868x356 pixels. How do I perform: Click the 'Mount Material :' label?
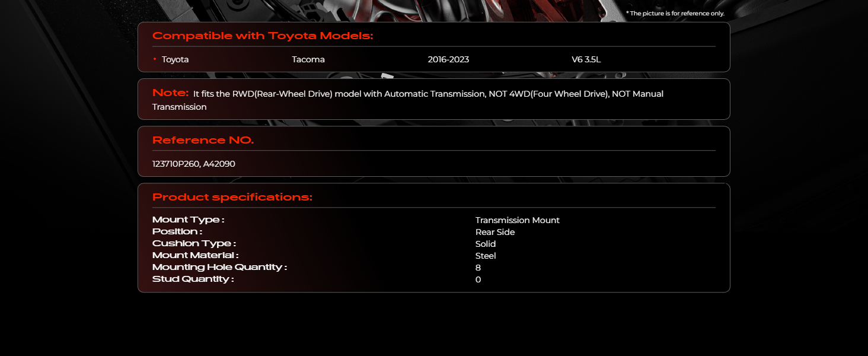[195, 255]
